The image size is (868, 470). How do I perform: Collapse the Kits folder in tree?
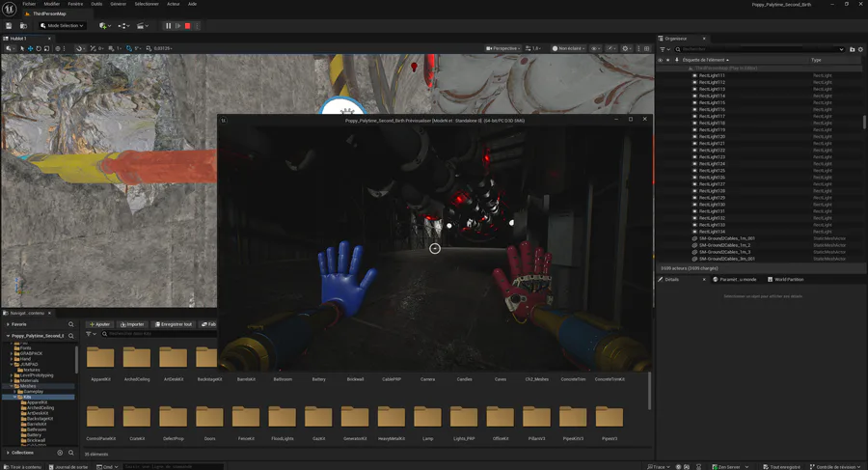tap(14, 397)
